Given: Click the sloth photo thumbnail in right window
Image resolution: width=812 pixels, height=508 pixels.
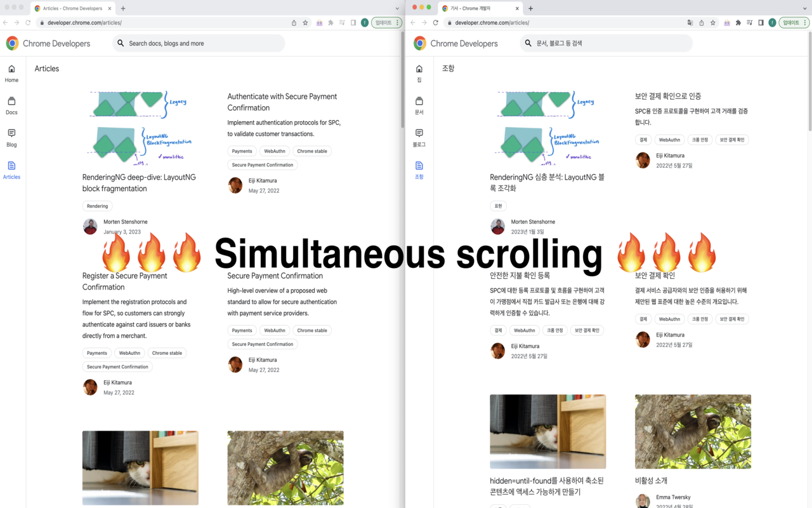Looking at the screenshot, I should pos(693,432).
